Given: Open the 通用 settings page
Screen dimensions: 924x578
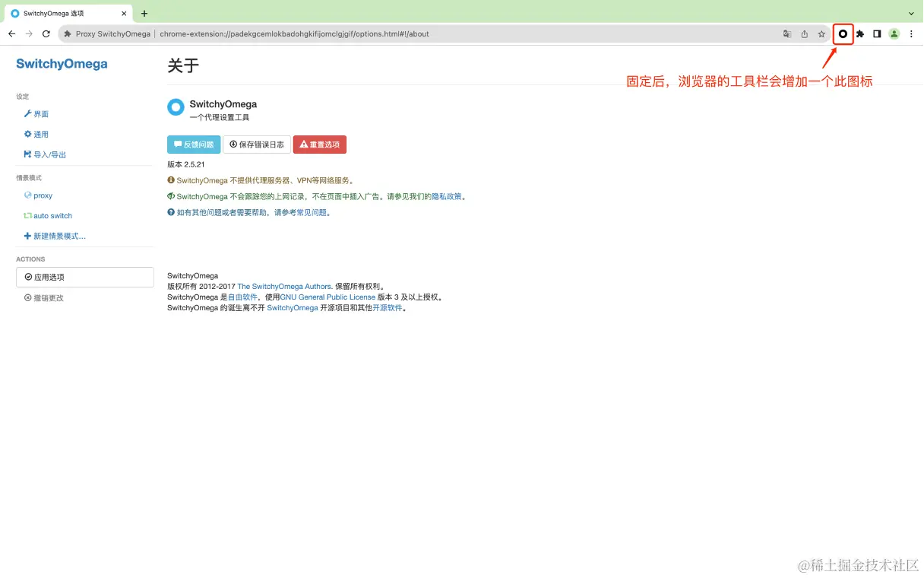Looking at the screenshot, I should tap(36, 135).
